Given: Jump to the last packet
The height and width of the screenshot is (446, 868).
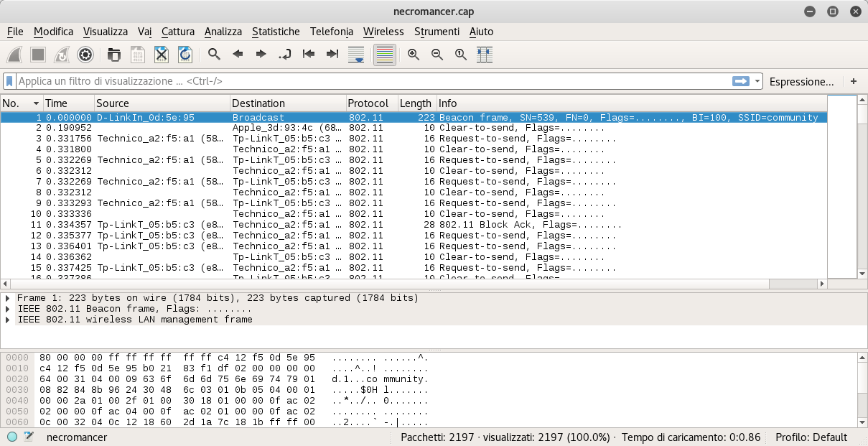Looking at the screenshot, I should pos(332,54).
